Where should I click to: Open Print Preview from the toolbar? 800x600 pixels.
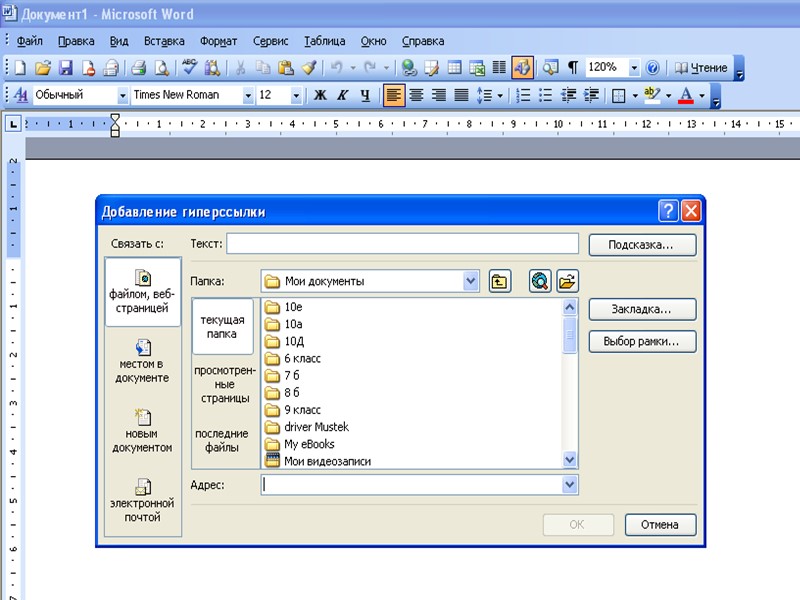162,67
